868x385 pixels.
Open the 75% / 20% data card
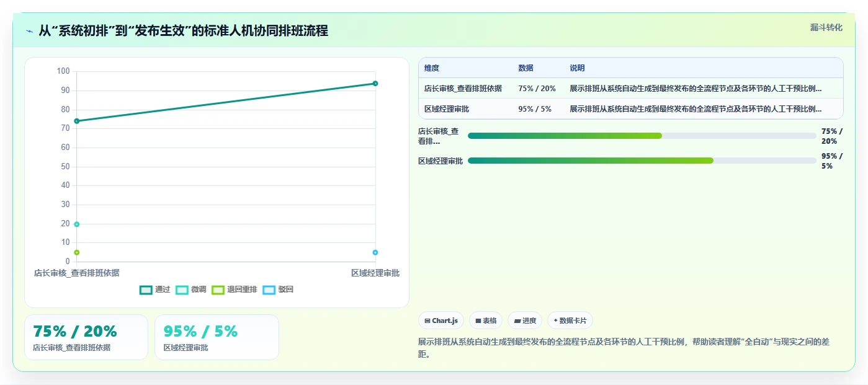coord(86,337)
